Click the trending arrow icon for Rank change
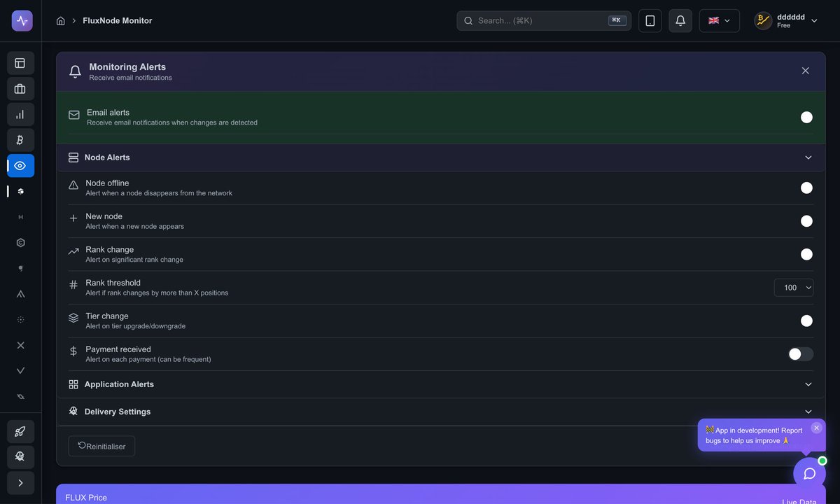Screen dimensions: 840x504 73,252
